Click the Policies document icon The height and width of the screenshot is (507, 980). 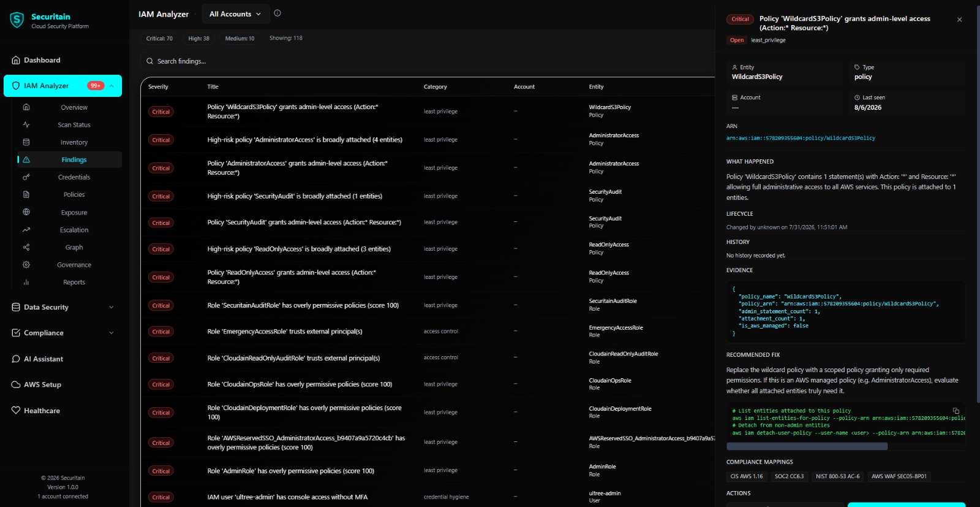tap(26, 194)
